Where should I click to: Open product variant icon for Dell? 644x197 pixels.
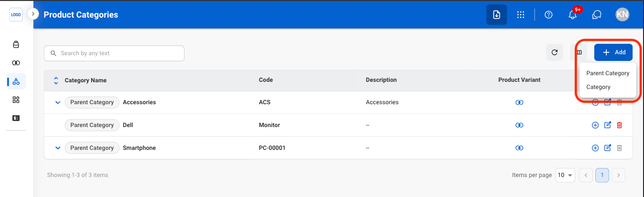tap(519, 125)
